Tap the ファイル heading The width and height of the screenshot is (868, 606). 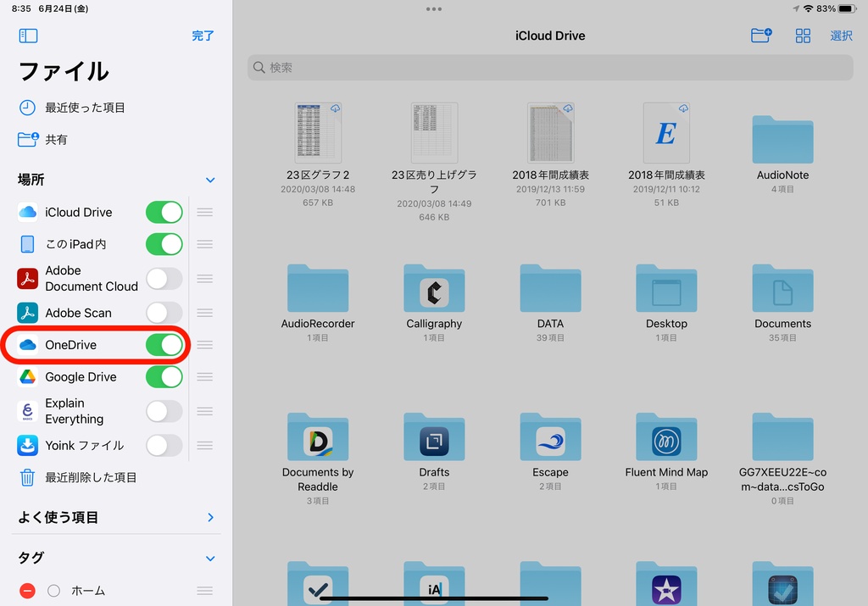coord(64,71)
